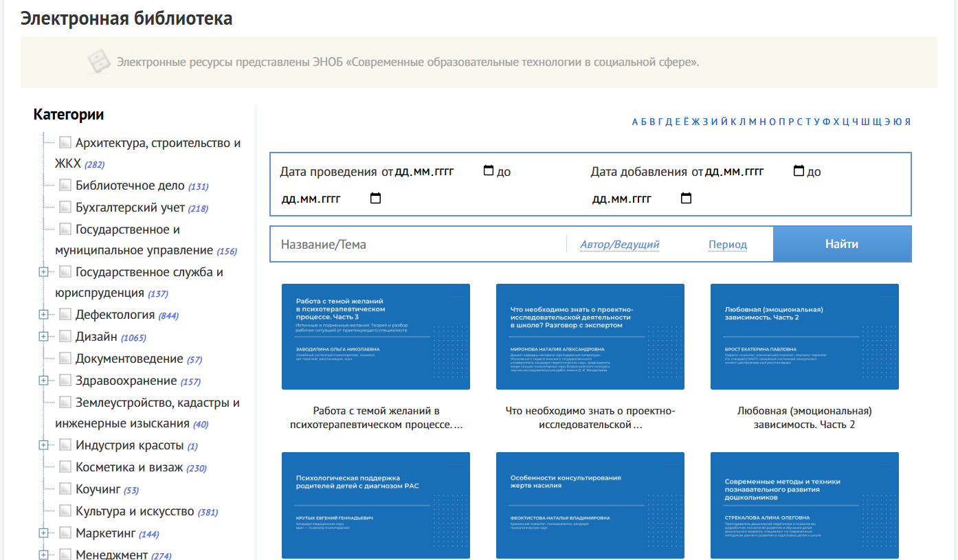Screen dimensions: 958x560
Task: Click the Дата добавления до date field
Action: (642, 199)
